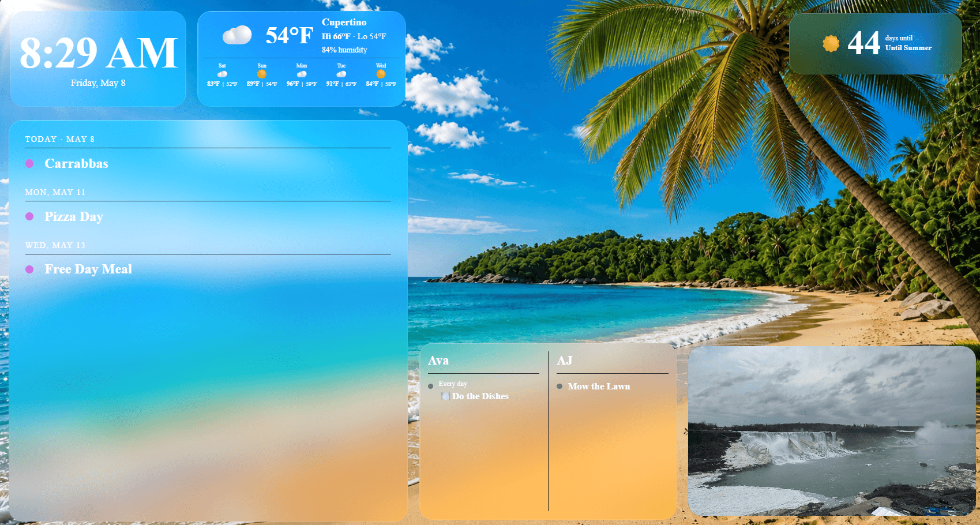Screen dimensions: 980x525
Task: Click Wednesday's sunny forecast icon
Action: pyautogui.click(x=381, y=74)
